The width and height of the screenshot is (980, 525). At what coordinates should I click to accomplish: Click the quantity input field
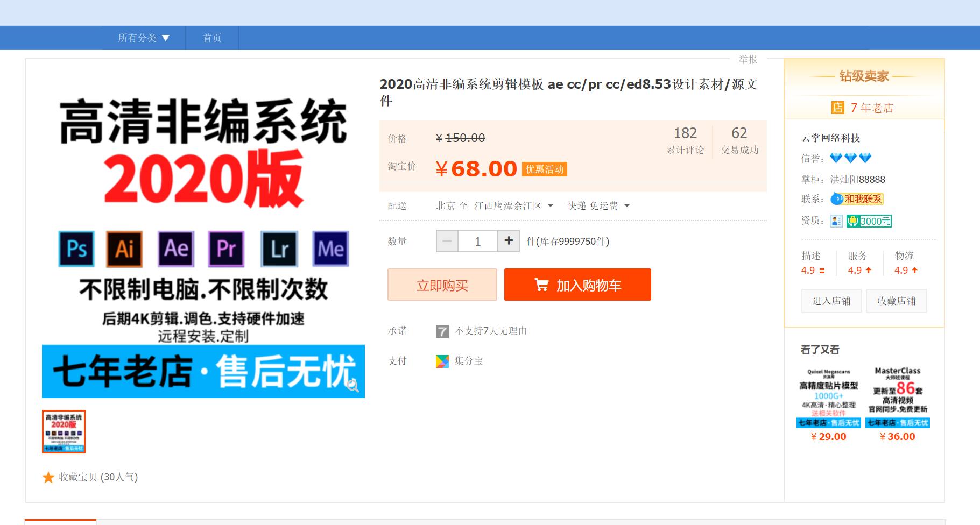click(x=477, y=241)
